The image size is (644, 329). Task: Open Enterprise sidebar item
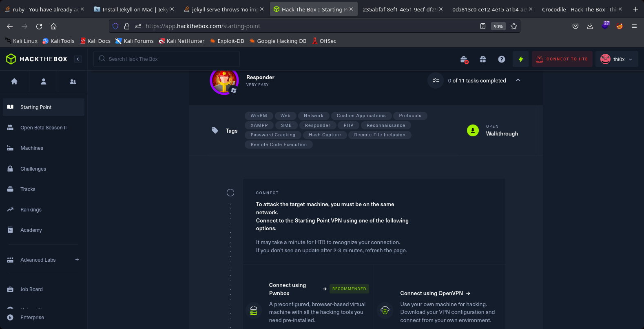click(x=44, y=317)
